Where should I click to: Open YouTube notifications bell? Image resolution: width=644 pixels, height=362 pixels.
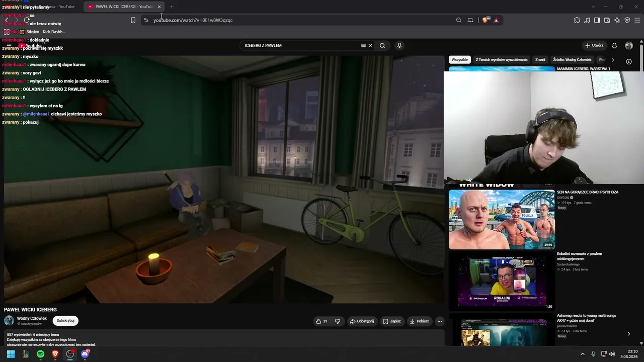[x=614, y=45]
